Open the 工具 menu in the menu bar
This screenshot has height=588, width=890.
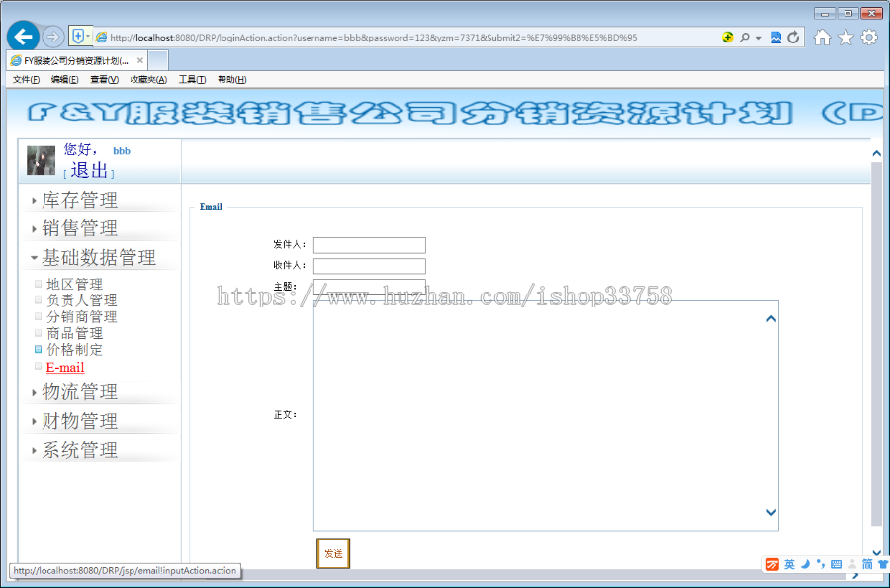click(191, 79)
